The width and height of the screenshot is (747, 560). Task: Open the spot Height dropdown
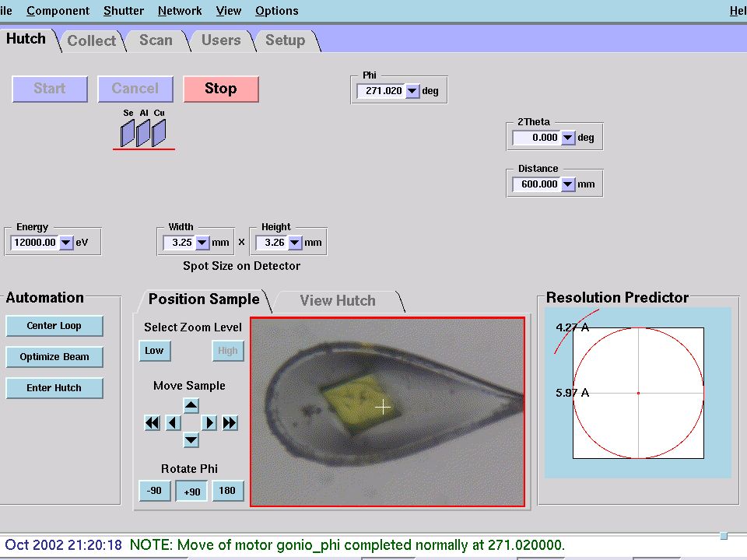click(295, 243)
